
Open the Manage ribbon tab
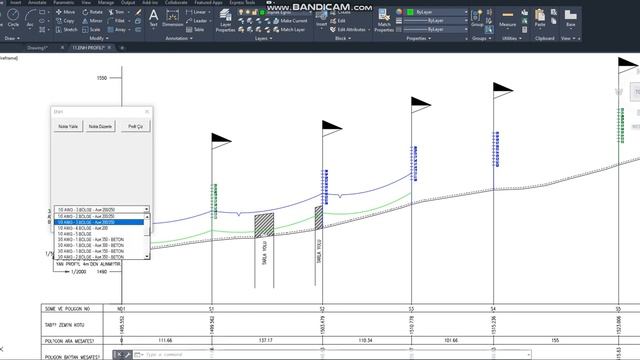(106, 2)
